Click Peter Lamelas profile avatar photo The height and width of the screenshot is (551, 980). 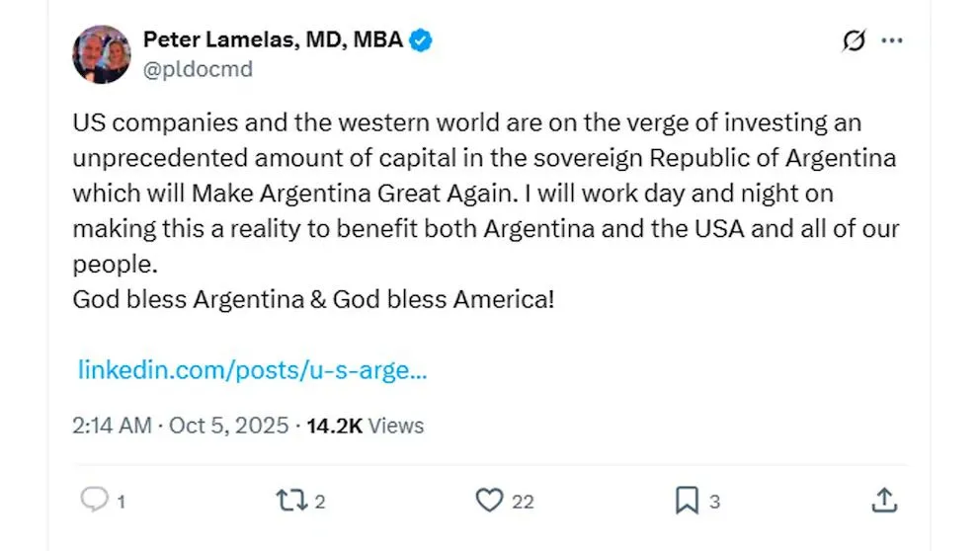tap(102, 54)
